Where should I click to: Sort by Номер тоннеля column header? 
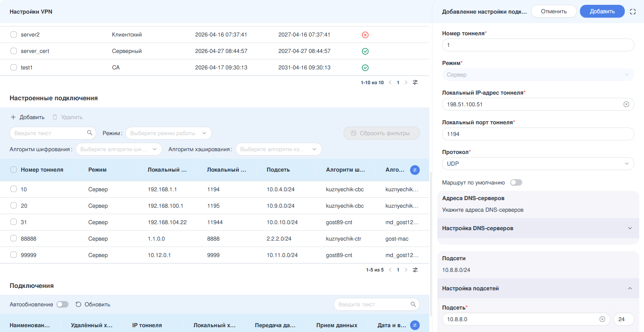pyautogui.click(x=42, y=170)
